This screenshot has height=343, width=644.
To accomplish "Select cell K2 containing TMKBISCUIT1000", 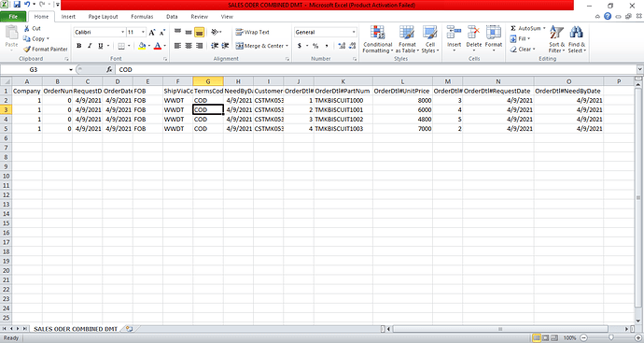I will click(343, 100).
